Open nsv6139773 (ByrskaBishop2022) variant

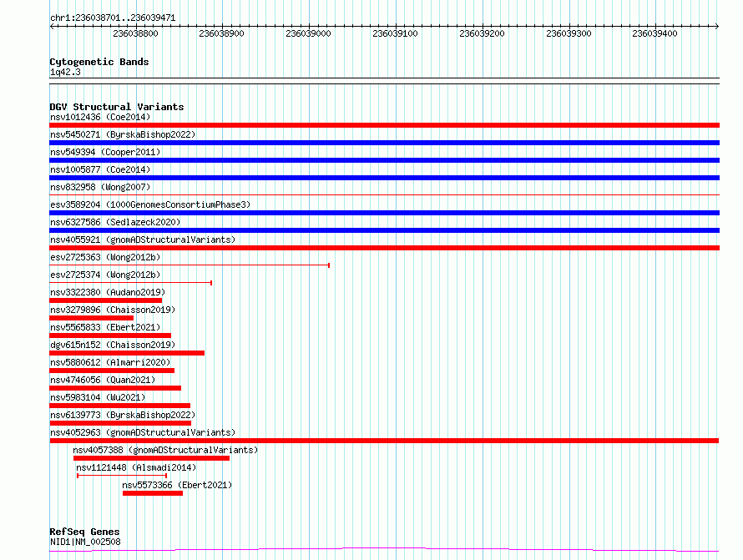point(123,415)
